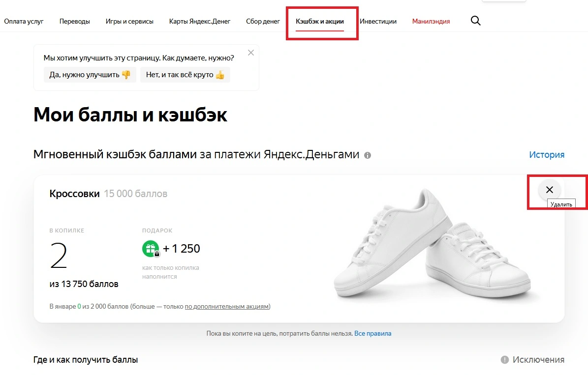
Task: Open the Инвестиции section
Action: tap(378, 21)
